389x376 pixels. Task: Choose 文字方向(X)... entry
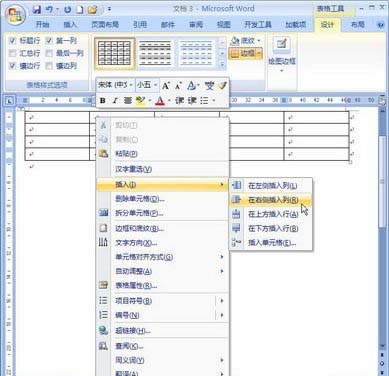point(136,243)
